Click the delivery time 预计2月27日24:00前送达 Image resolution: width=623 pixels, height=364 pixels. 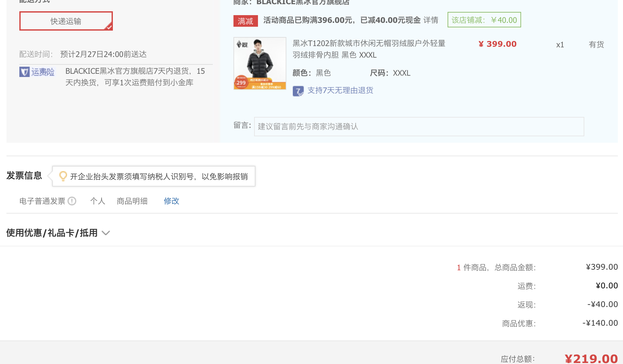[104, 54]
